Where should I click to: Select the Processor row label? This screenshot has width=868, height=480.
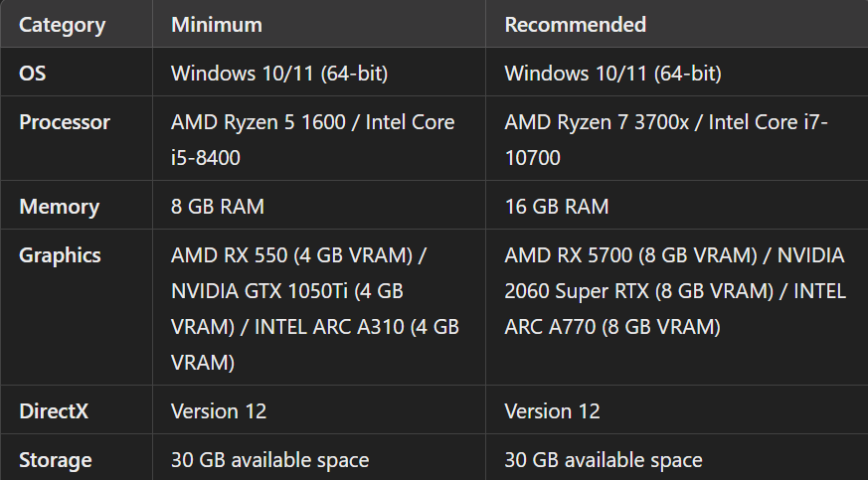(65, 122)
